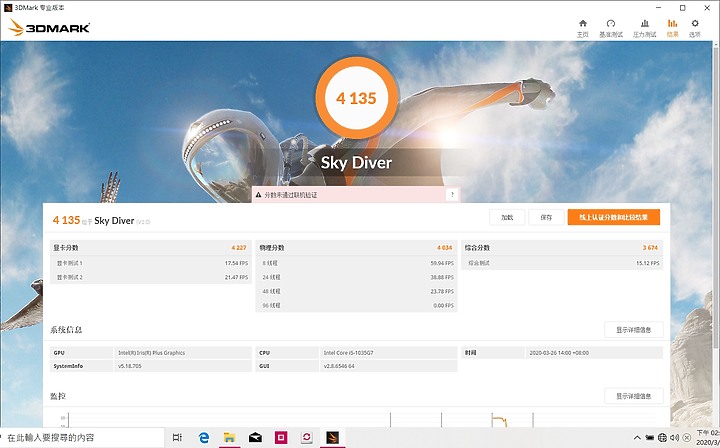Open the pink square app on the taskbar

[281, 437]
